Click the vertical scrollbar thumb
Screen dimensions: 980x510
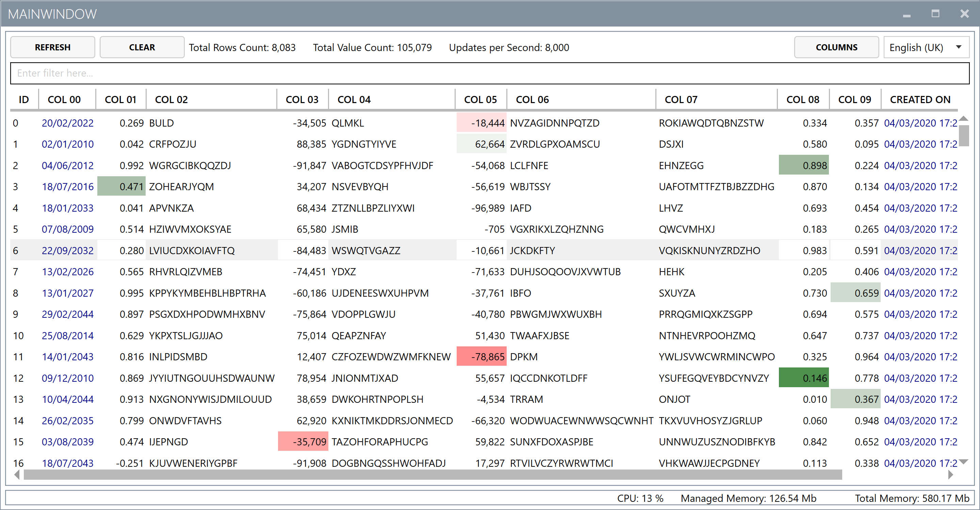pos(963,136)
